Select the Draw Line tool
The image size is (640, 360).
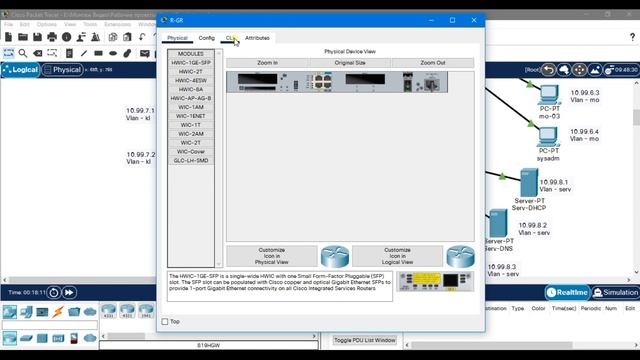click(84, 53)
